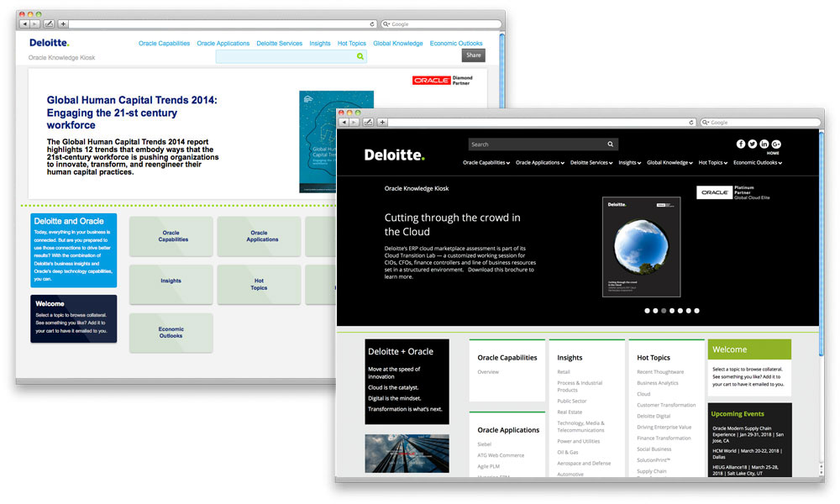The image size is (840, 504).
Task: Expand Deloitte Services dropdown in the dark nav bar
Action: [x=591, y=163]
